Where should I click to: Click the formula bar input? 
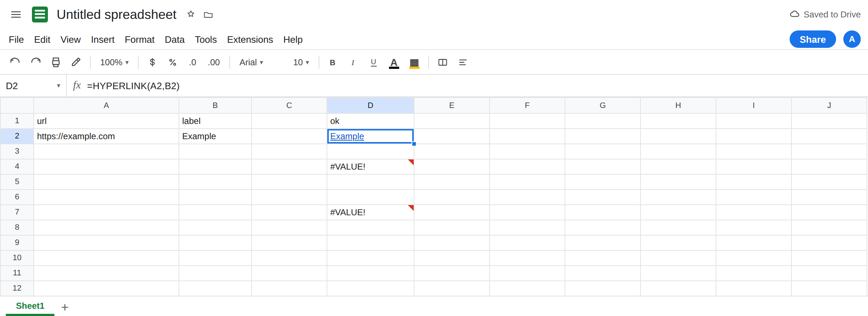point(475,86)
